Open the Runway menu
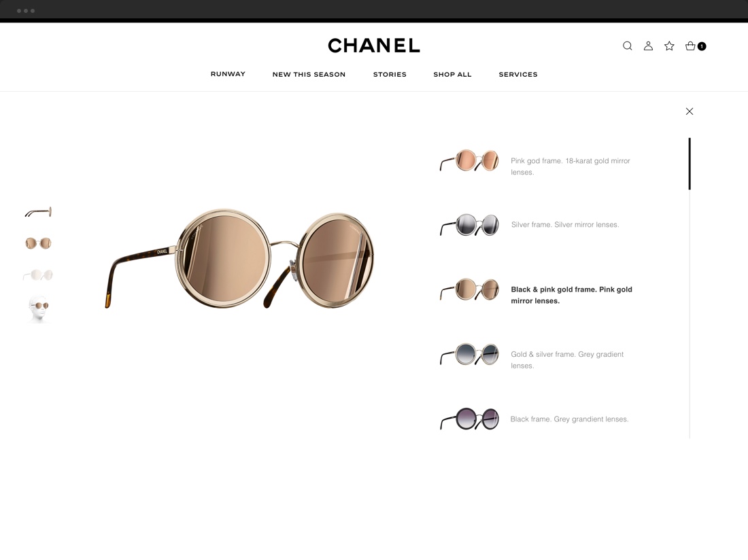This screenshot has width=748, height=560. pyautogui.click(x=228, y=74)
